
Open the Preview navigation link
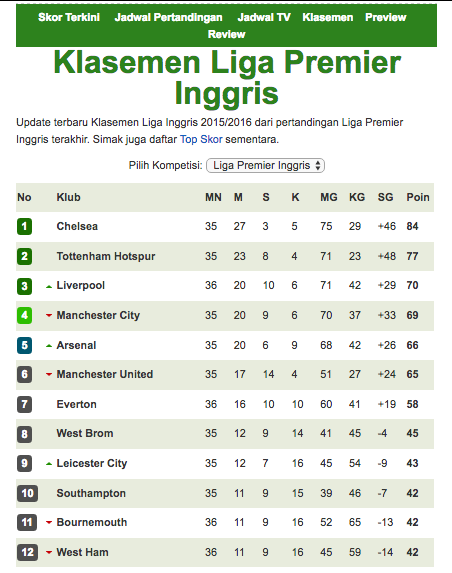click(385, 17)
